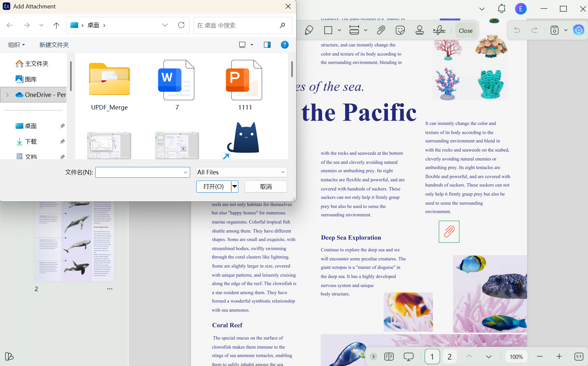This screenshot has height=366, width=588.
Task: Select the pencil drawing tool
Action: point(309,30)
